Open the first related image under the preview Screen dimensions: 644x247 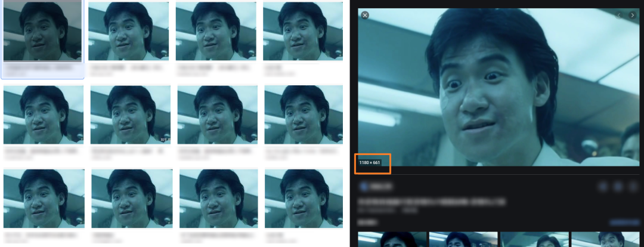pos(392,240)
